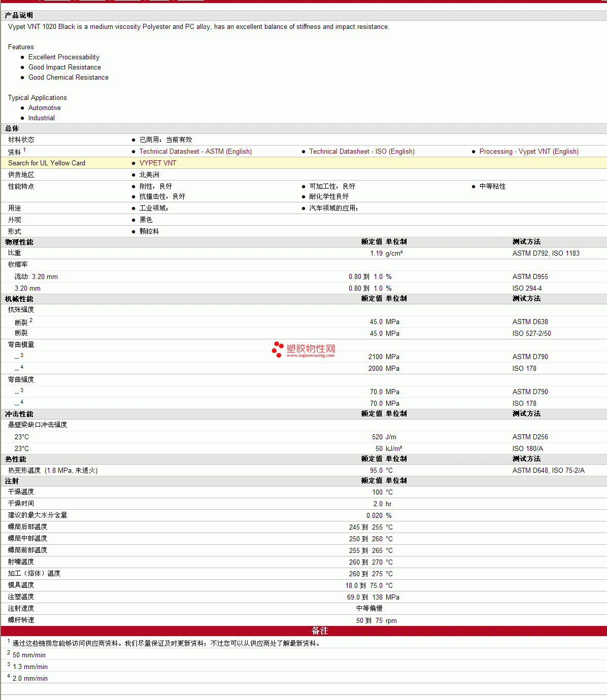This screenshot has height=700, width=607.
Task: Click the '热变形温度 (1.8 MPa, 未退火)' row label
Action: point(53,470)
